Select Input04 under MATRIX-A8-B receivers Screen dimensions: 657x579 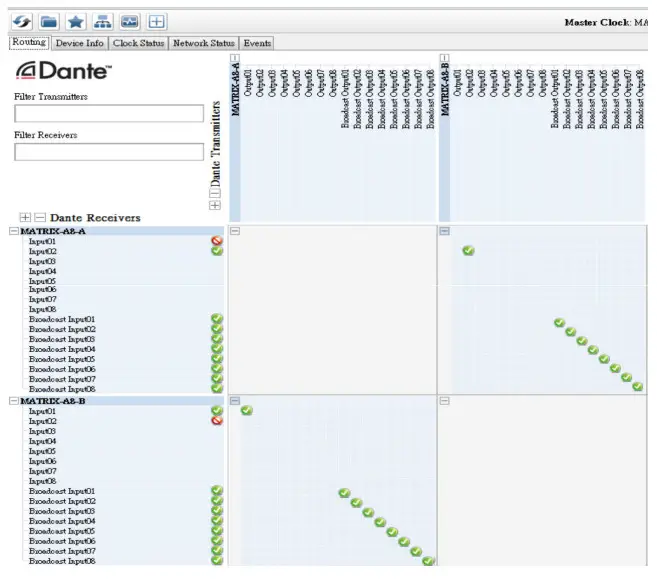42,441
